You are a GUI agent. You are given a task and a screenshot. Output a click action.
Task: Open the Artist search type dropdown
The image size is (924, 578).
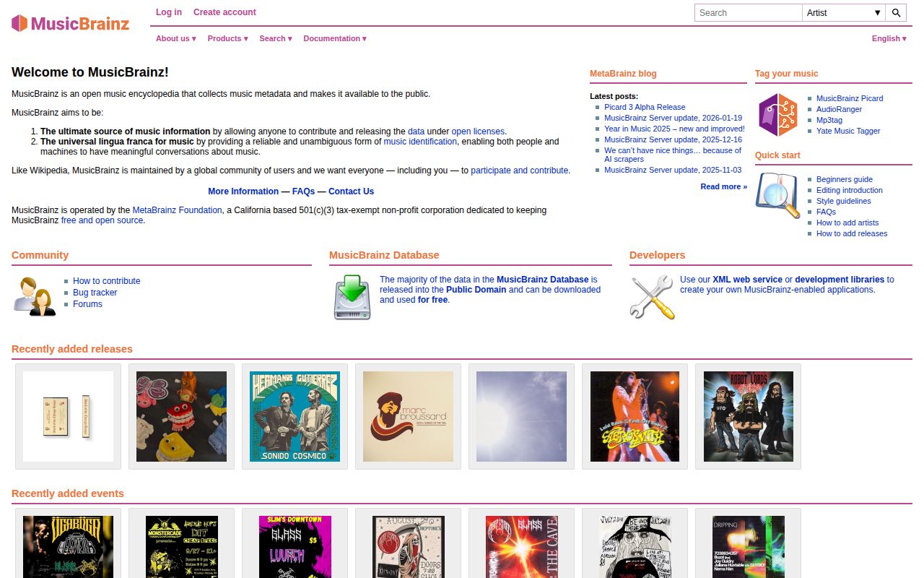coord(843,12)
